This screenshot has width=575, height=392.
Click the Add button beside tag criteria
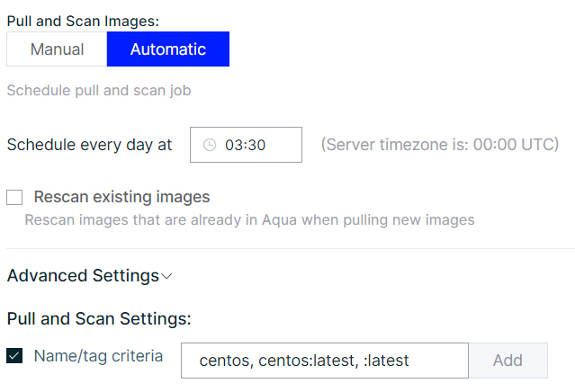click(x=508, y=361)
